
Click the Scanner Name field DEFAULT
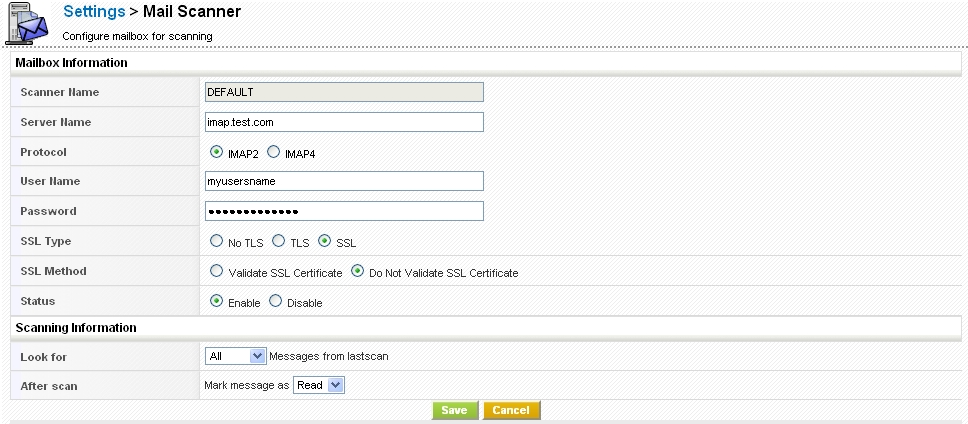[x=344, y=92]
